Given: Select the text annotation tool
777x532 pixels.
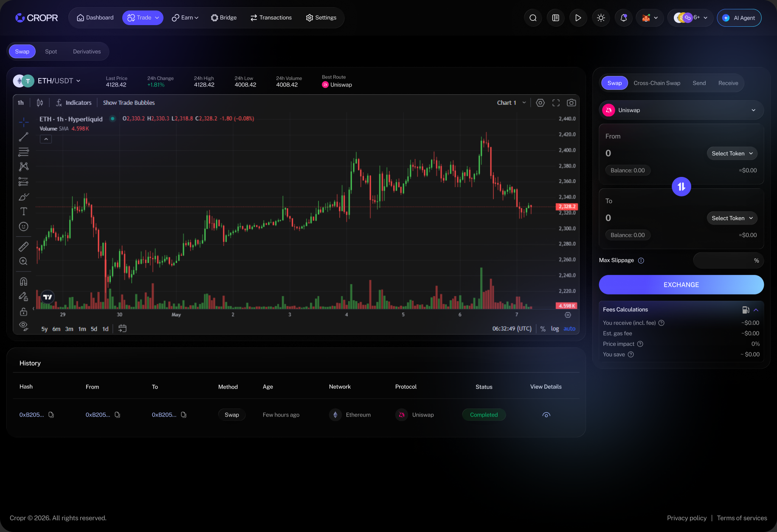Looking at the screenshot, I should pyautogui.click(x=24, y=211).
